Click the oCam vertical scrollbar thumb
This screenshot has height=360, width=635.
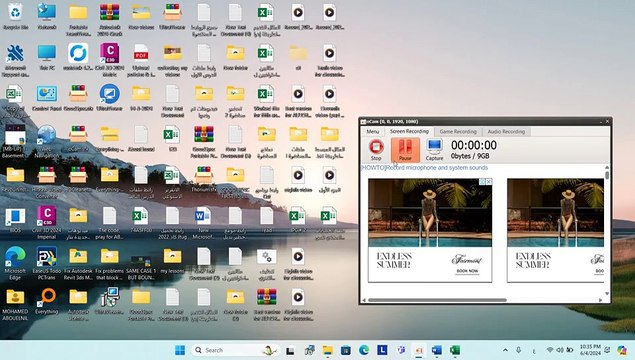pyautogui.click(x=607, y=175)
